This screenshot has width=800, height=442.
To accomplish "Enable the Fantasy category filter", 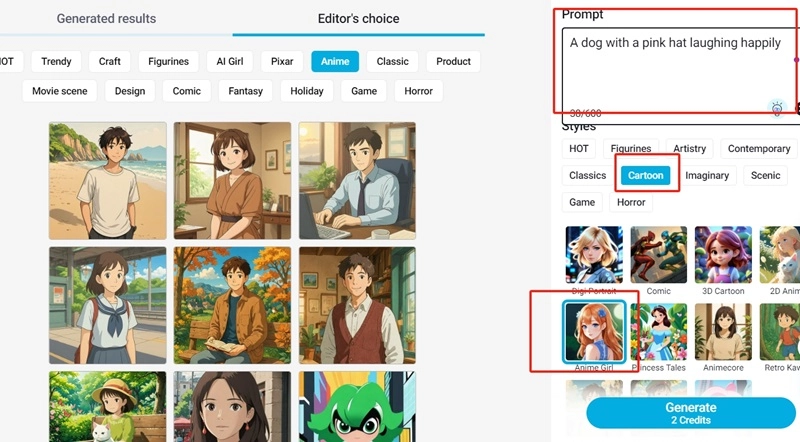I will click(245, 91).
